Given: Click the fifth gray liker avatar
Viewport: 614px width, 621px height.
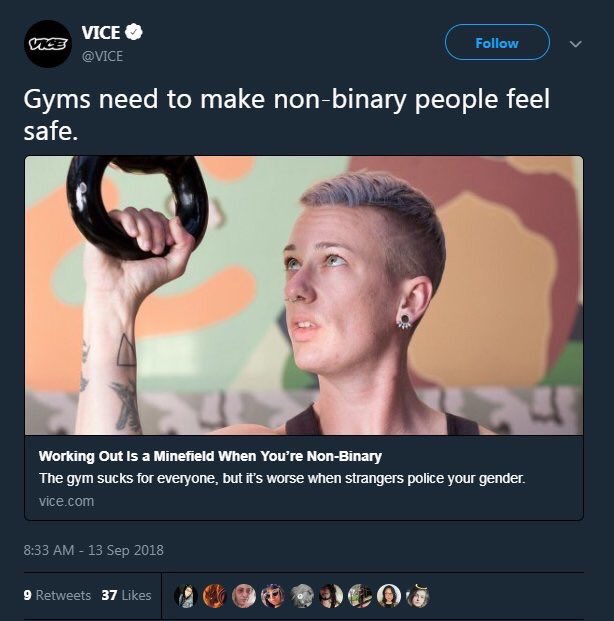Looking at the screenshot, I should point(302,596).
